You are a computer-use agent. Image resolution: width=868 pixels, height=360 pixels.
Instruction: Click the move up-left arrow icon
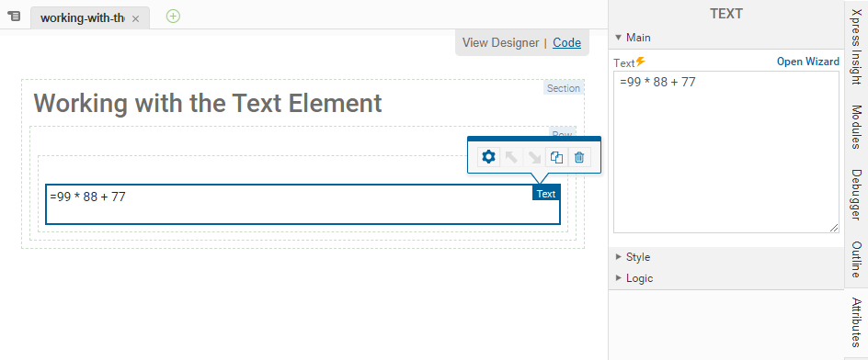pos(511,158)
